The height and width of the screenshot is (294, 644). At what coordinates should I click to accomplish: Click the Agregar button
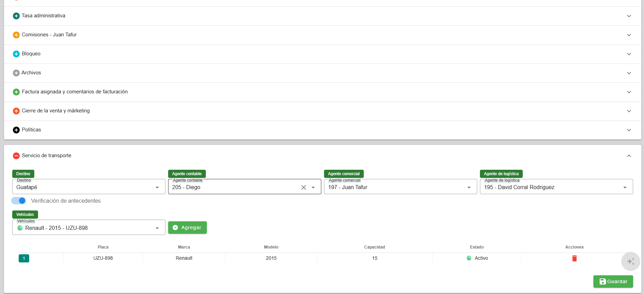(187, 227)
